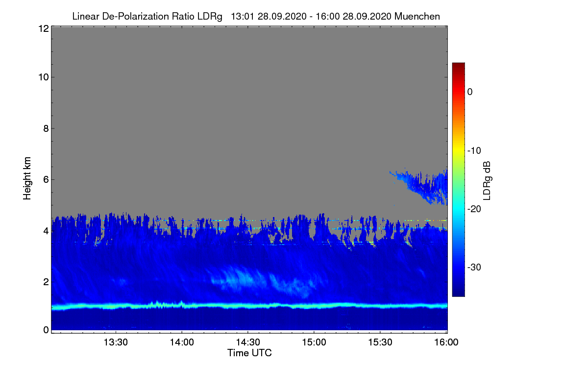
Task: Click the height tick label 6
Action: coord(45,179)
